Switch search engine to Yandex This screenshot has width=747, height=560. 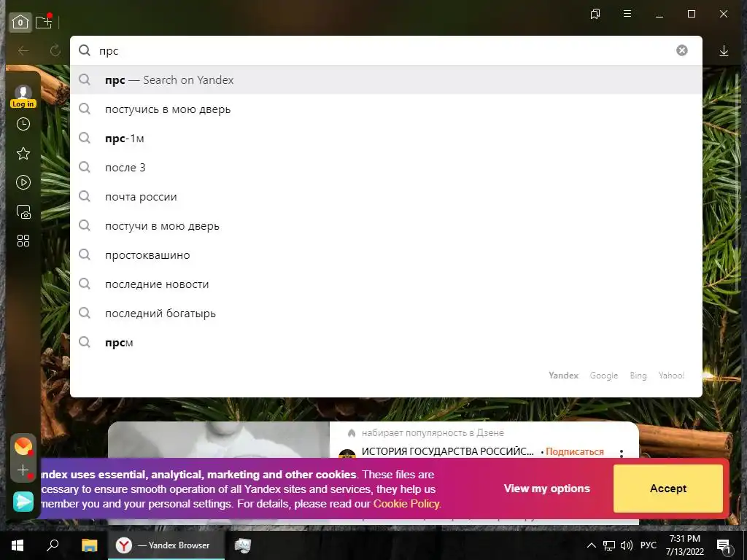564,376
